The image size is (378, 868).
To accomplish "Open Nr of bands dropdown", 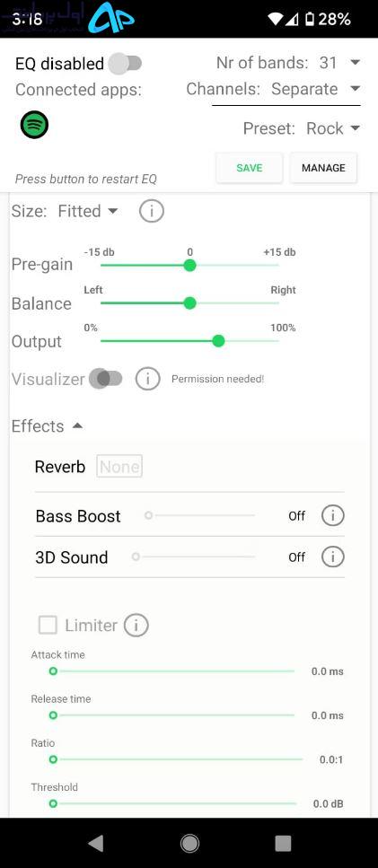I will click(339, 63).
